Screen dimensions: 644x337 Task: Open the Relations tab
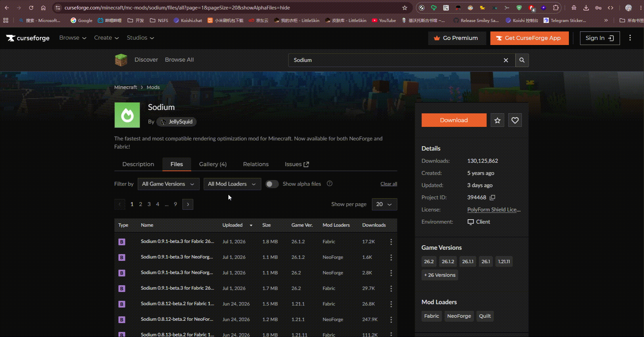(x=256, y=164)
